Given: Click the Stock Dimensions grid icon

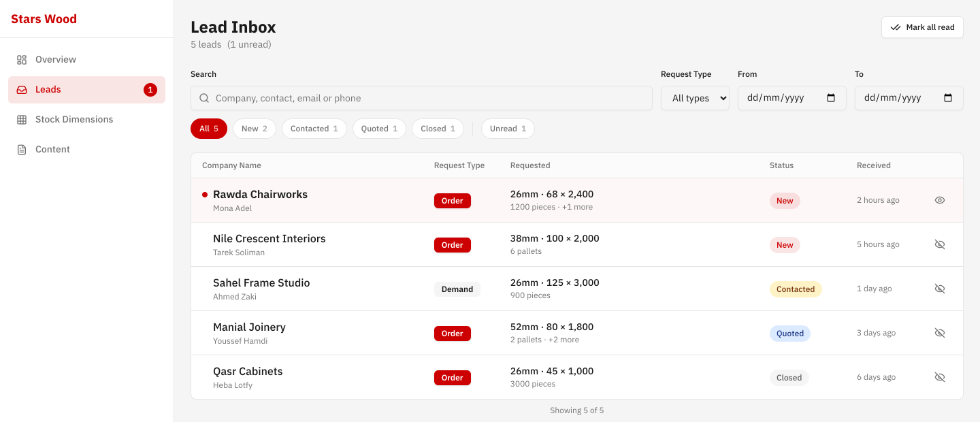Looking at the screenshot, I should 22,120.
